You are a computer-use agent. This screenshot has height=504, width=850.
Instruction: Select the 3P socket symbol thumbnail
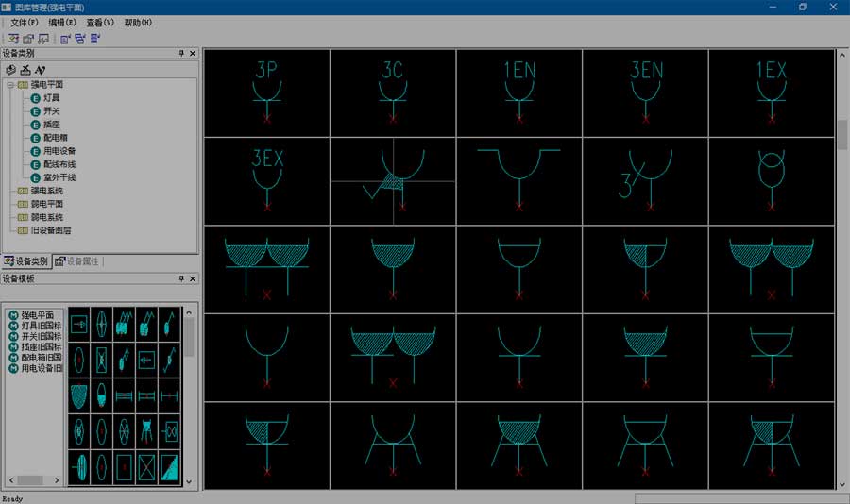pyautogui.click(x=266, y=92)
